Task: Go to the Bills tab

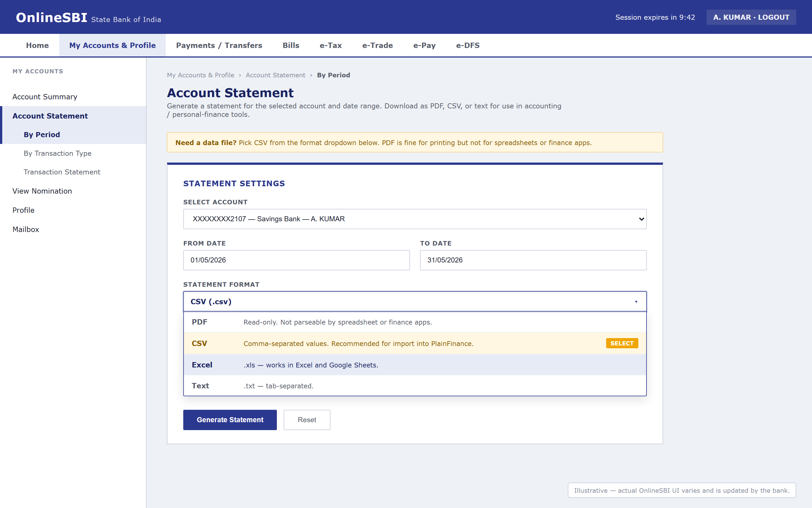Action: pos(291,45)
